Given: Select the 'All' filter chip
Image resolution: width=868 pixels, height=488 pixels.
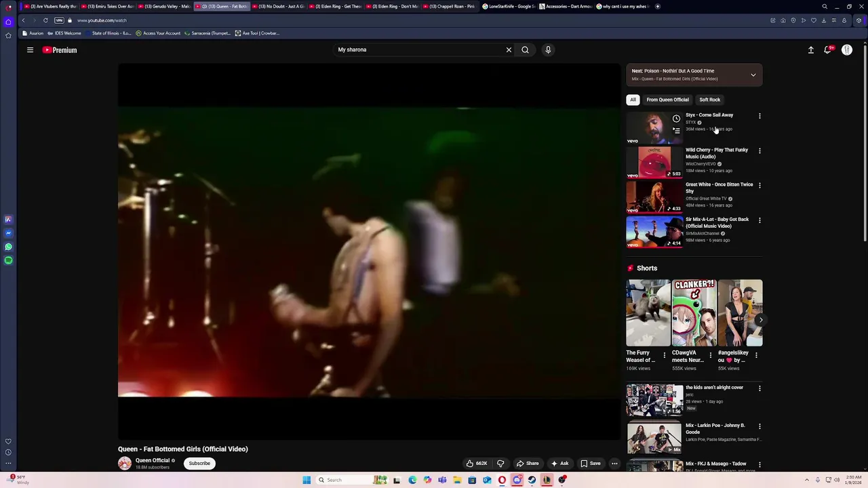Looking at the screenshot, I should click(x=633, y=100).
